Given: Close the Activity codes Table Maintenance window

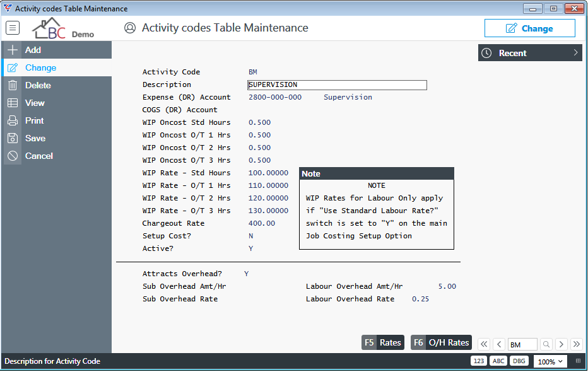Looking at the screenshot, I should (574, 9).
